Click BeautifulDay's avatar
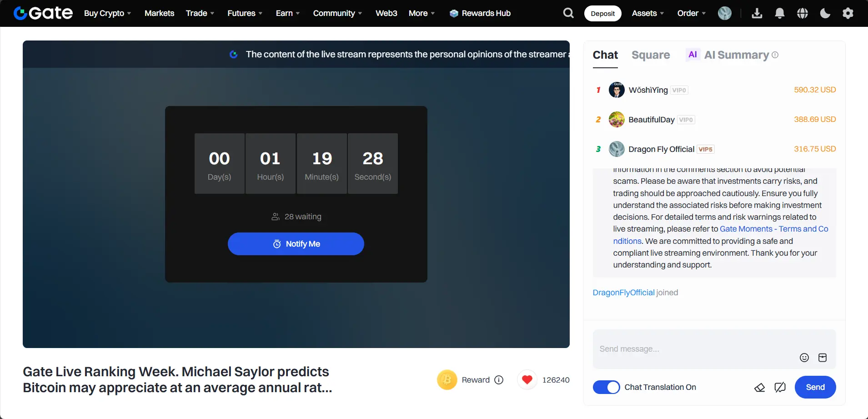 point(617,119)
